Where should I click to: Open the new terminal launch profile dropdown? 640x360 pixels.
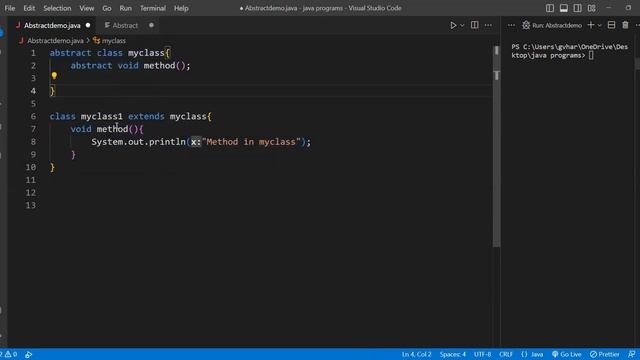(600, 25)
